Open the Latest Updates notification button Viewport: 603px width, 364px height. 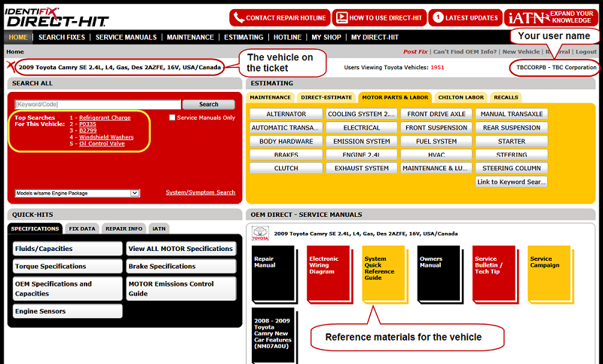(465, 17)
